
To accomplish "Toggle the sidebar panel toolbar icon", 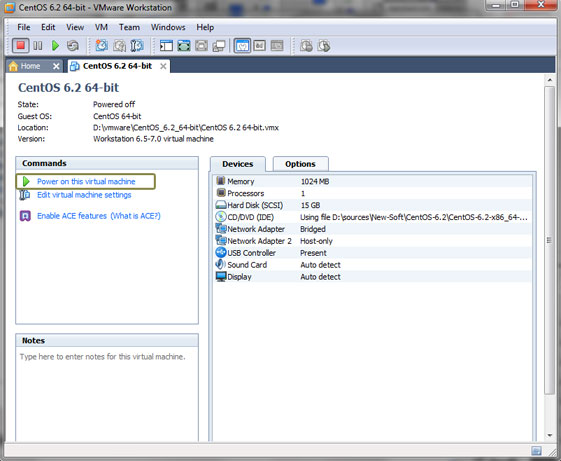I will (x=166, y=45).
